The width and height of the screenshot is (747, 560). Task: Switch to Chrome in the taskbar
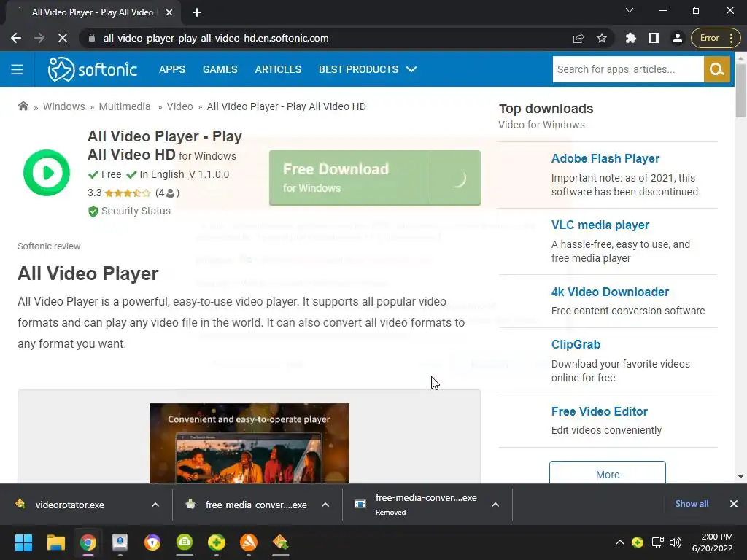click(x=88, y=542)
